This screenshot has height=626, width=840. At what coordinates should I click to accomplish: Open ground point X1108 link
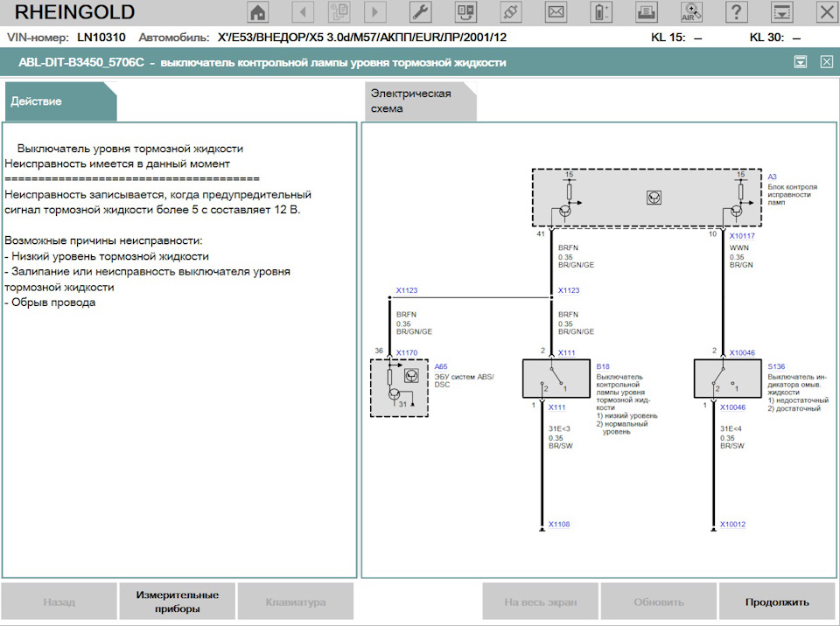(559, 525)
